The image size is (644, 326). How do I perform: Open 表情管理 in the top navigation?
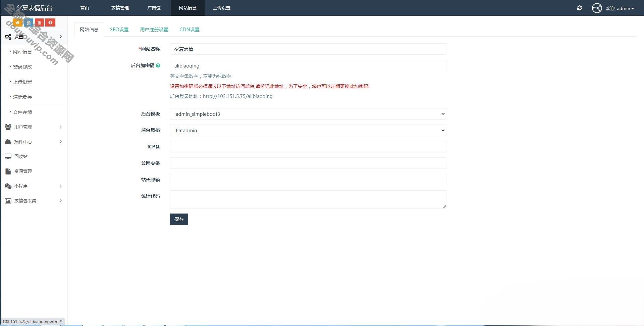click(120, 8)
